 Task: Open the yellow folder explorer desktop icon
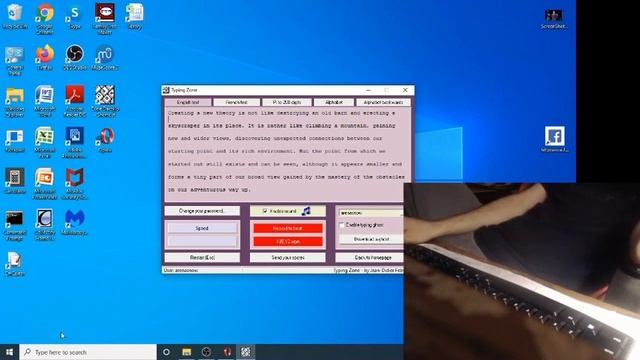(x=15, y=101)
